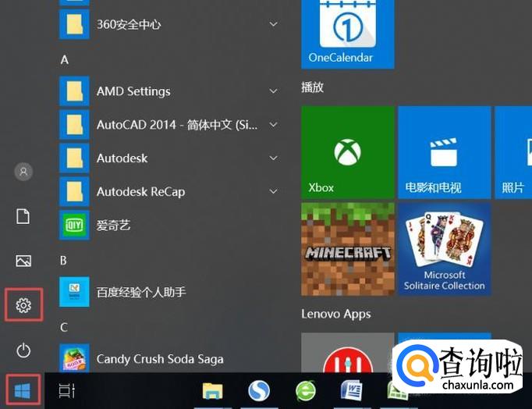
Task: Open the Pictures icon in sidebar
Action: click(x=23, y=261)
